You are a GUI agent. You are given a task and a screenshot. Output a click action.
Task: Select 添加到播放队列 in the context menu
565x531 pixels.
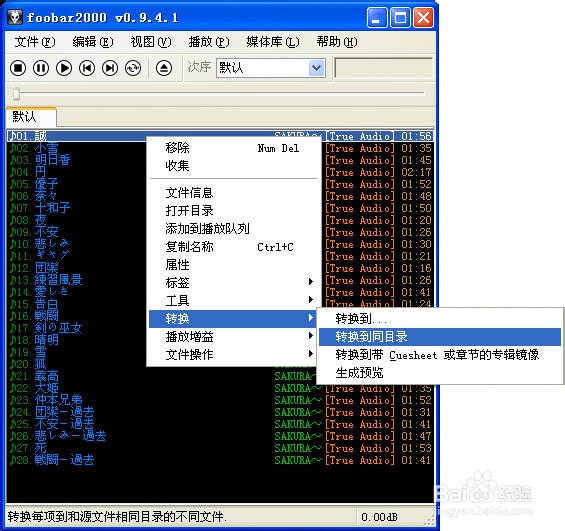pos(233,229)
